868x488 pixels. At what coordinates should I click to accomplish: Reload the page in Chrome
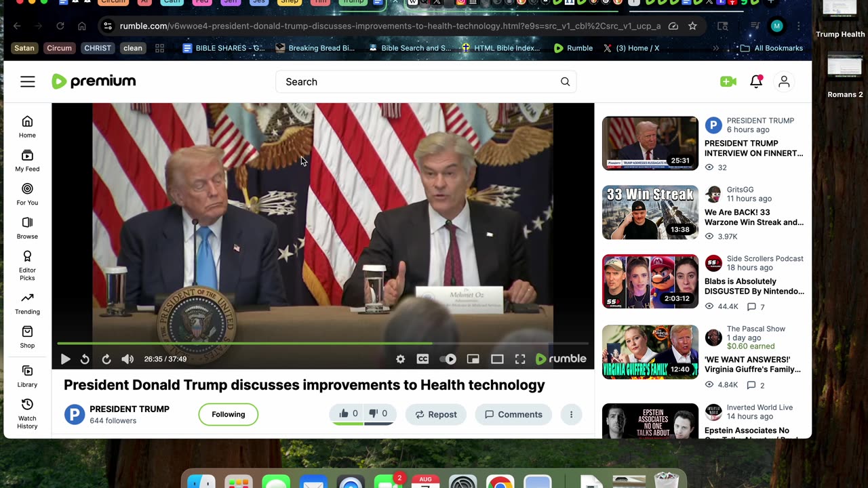click(60, 26)
